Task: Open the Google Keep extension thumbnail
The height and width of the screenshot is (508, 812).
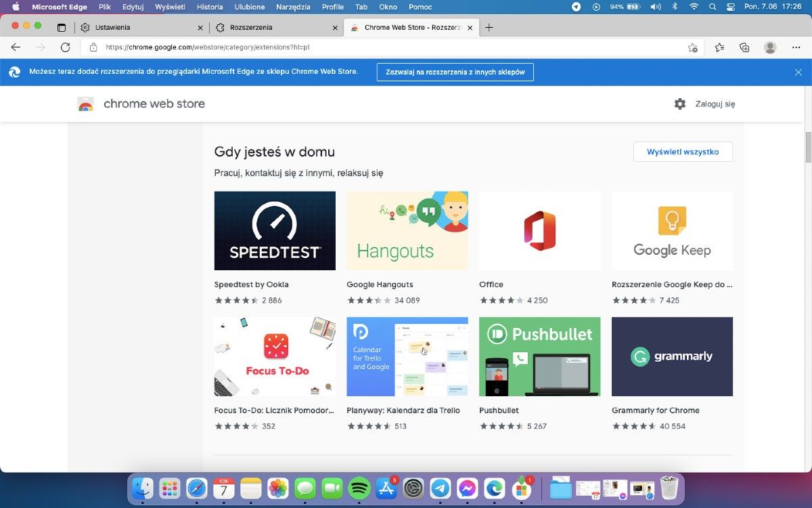Action: 672,230
